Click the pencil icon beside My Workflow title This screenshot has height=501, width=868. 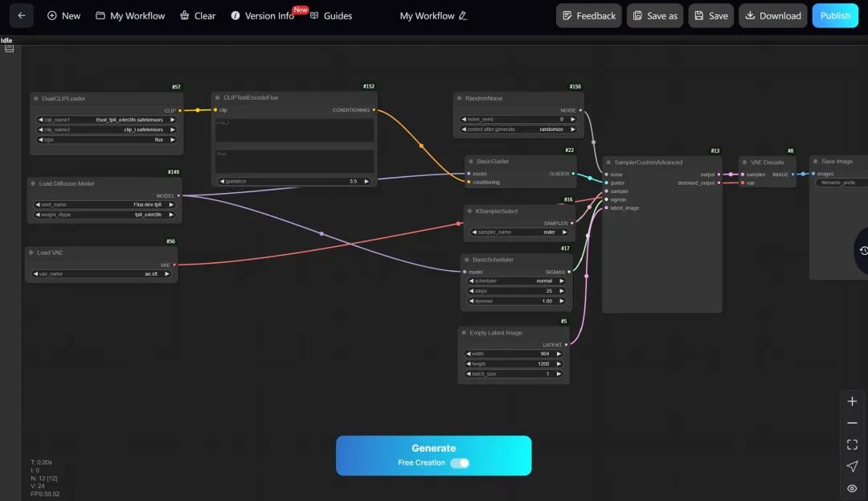click(463, 15)
